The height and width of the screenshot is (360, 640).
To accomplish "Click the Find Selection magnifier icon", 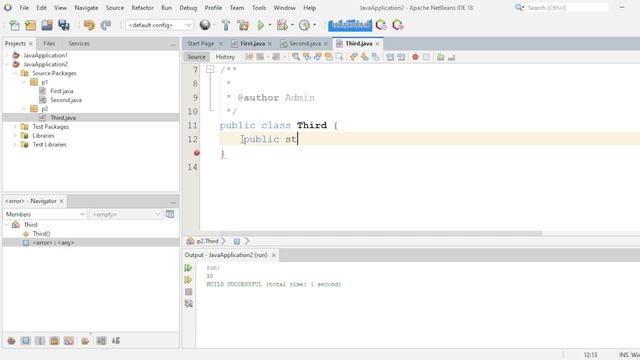I will (296, 57).
